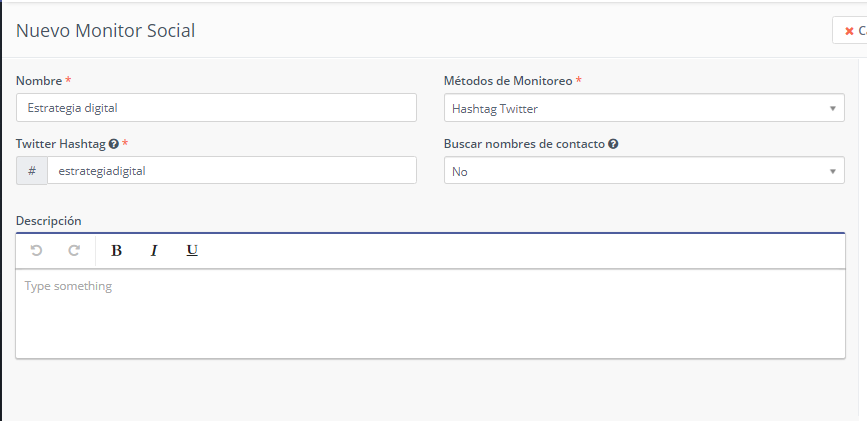Toggle underline formatting in the Descripción editor
Screen dimensions: 867x421
pos(192,251)
